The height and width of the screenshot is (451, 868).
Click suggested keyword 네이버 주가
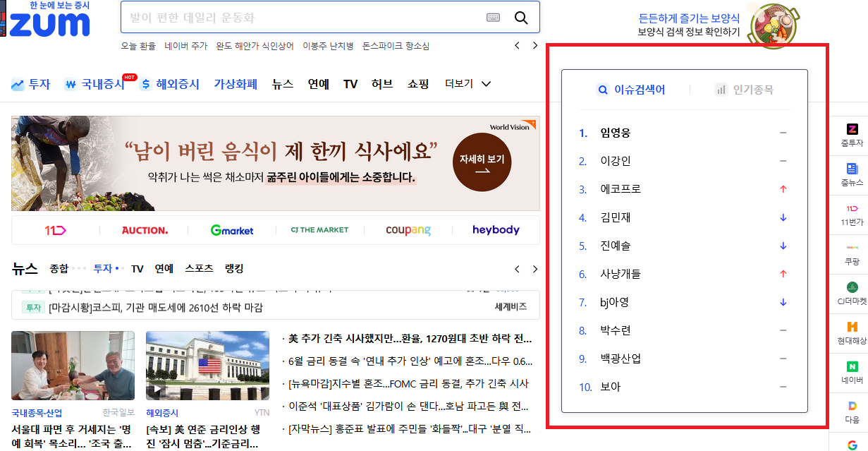click(x=186, y=46)
